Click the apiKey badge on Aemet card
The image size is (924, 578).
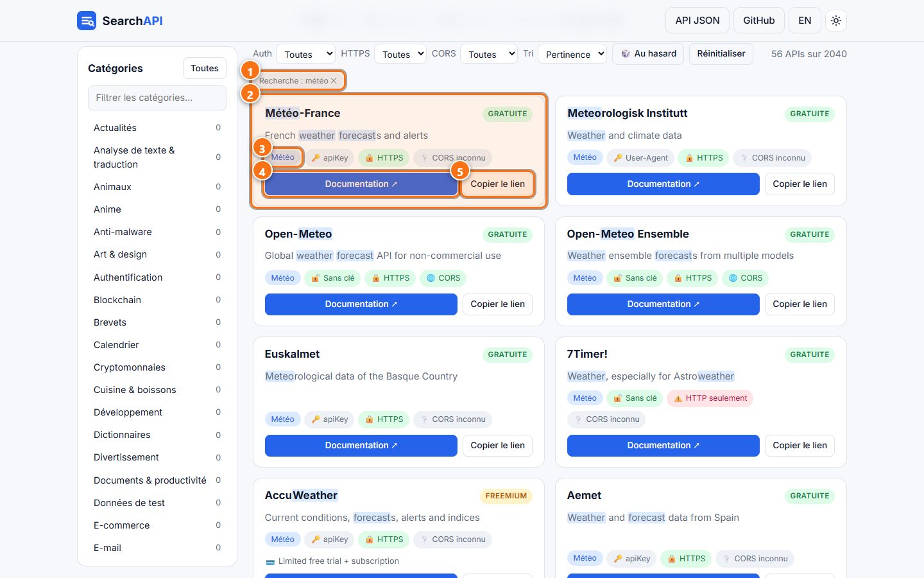click(632, 559)
